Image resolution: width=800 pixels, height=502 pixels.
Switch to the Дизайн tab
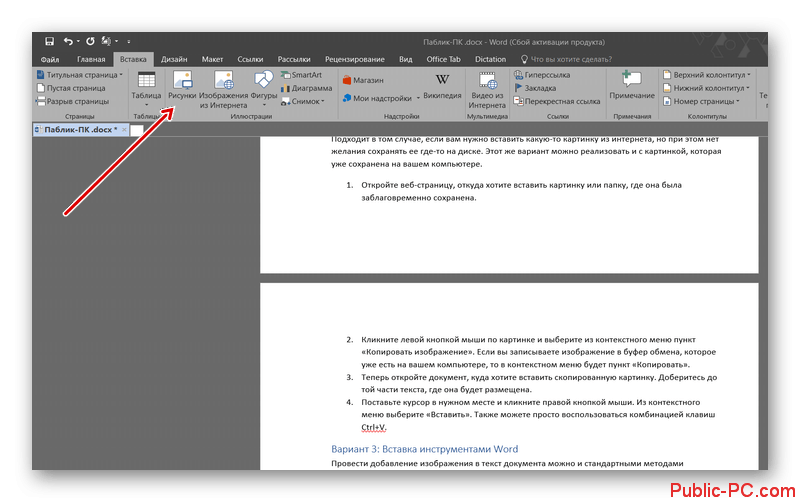pos(174,59)
